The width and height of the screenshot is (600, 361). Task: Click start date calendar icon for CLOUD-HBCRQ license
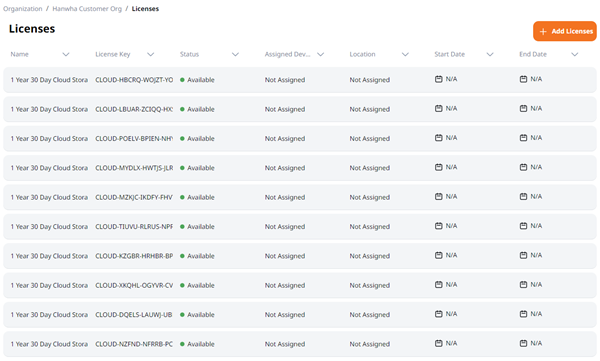click(439, 79)
